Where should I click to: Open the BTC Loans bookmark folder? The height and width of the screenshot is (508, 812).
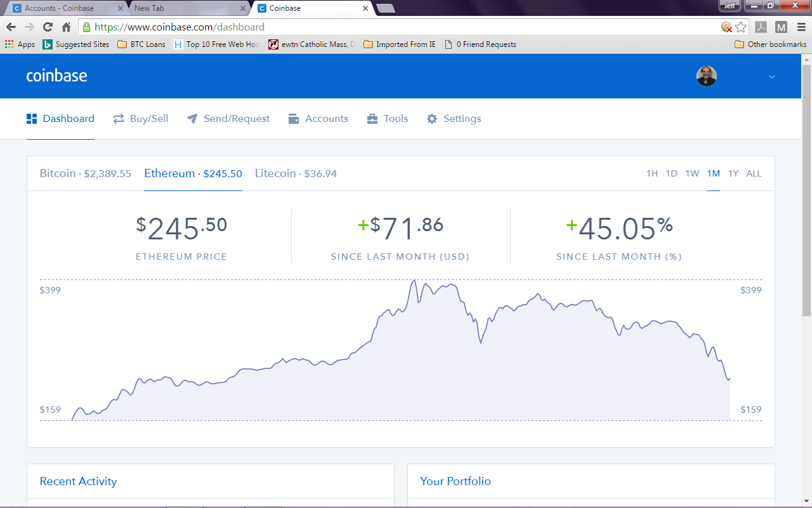pyautogui.click(x=141, y=44)
